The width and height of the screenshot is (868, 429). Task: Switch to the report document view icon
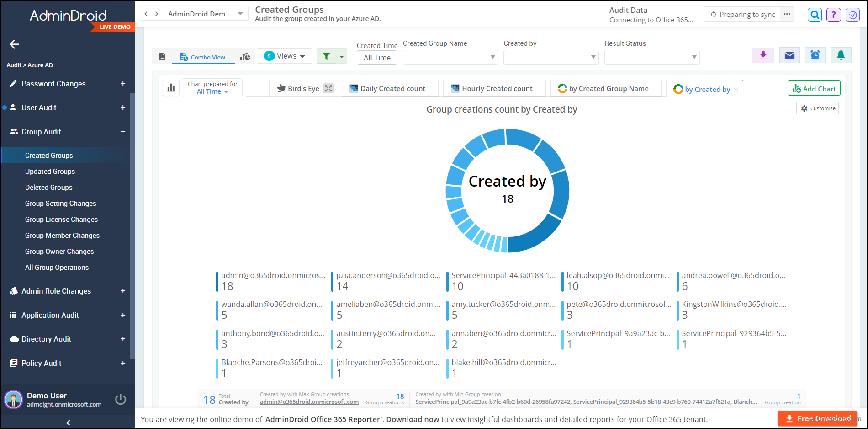(162, 57)
